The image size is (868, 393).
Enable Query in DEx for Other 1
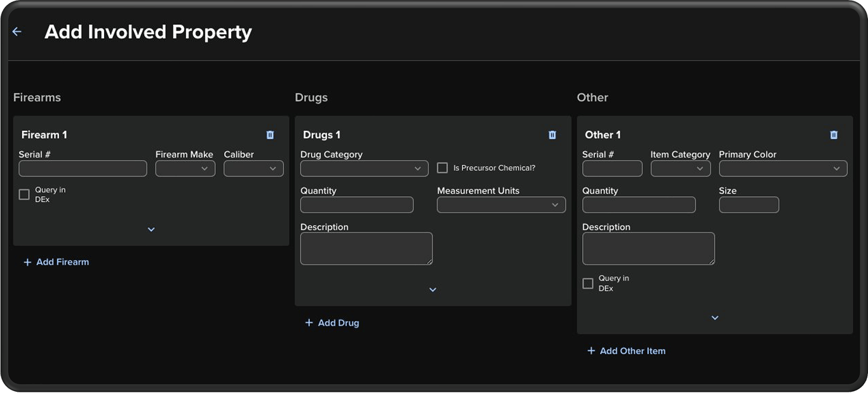click(x=588, y=283)
